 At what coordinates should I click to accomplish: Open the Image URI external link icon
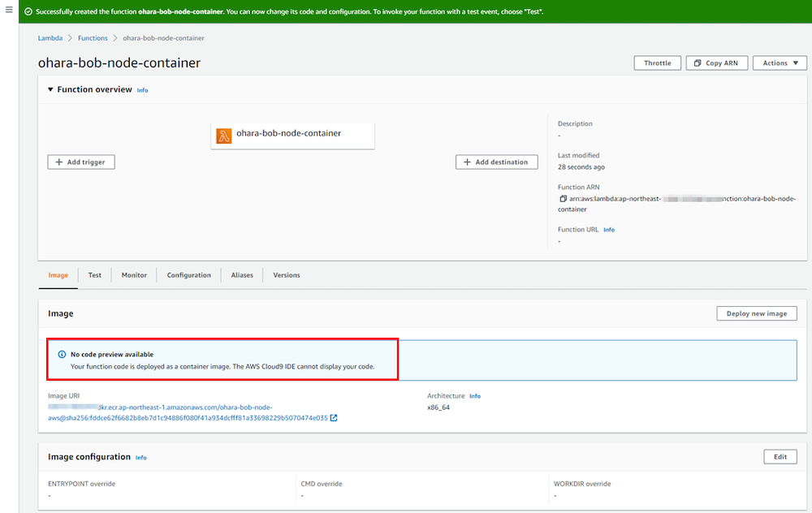(x=334, y=418)
